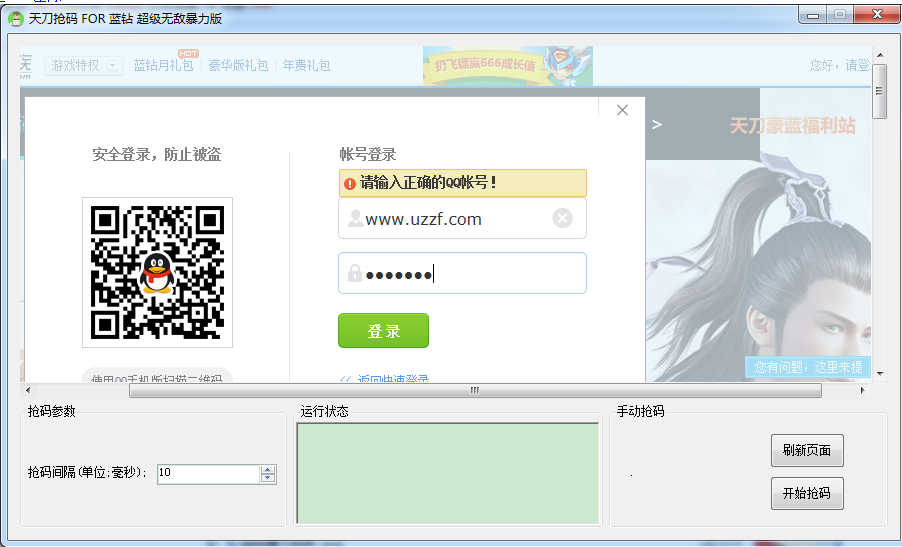Focus the 抢码间隔 interval value field
902x547 pixels.
tap(209, 473)
